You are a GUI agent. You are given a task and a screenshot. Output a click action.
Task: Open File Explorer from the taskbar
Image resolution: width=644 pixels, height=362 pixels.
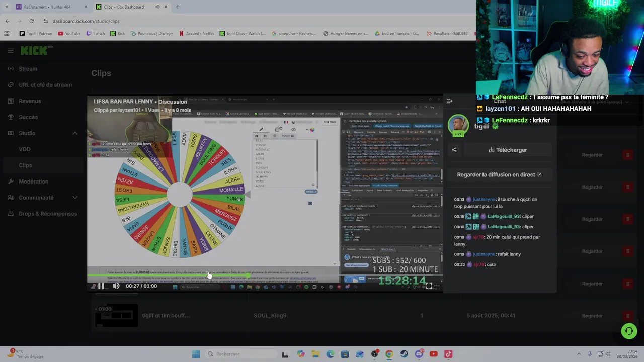[315, 354]
